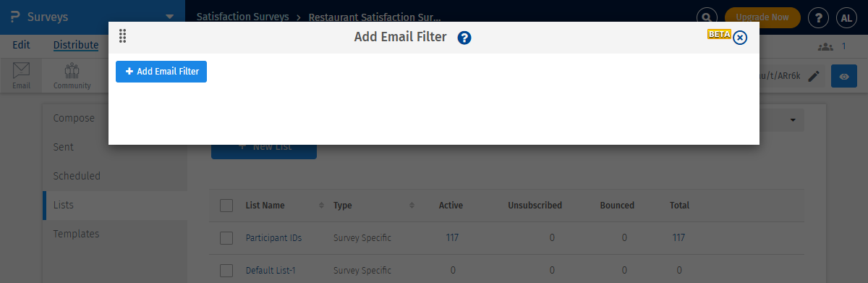Click the collaborators people icon
868x283 pixels.
point(825,46)
